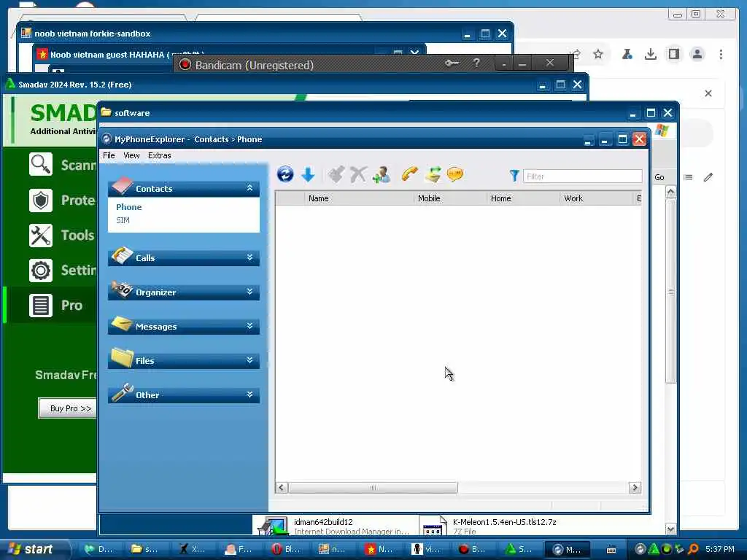The width and height of the screenshot is (747, 560).
Task: Click the contacts list horizontal scrollbar thumb
Action: point(373,488)
